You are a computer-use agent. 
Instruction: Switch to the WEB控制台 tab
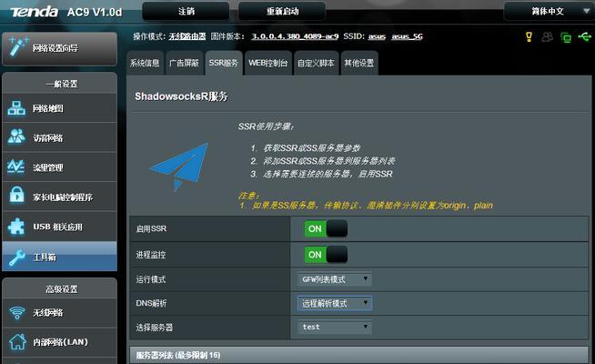[267, 63]
